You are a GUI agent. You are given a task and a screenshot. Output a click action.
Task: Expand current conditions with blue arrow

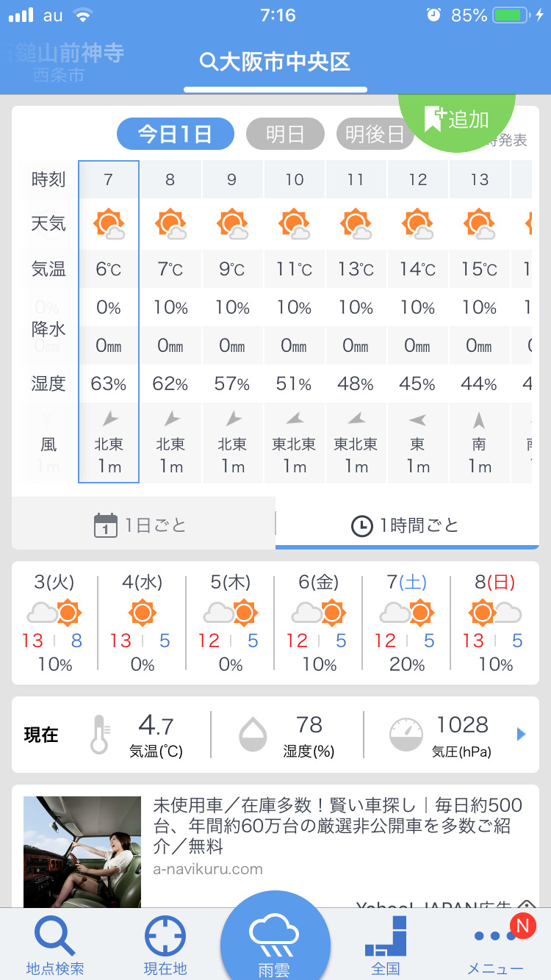[x=522, y=734]
